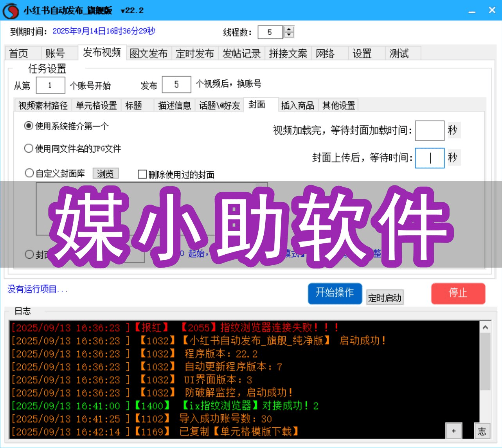Click the 任务设置 group label
This screenshot has width=502, height=448.
(47, 69)
